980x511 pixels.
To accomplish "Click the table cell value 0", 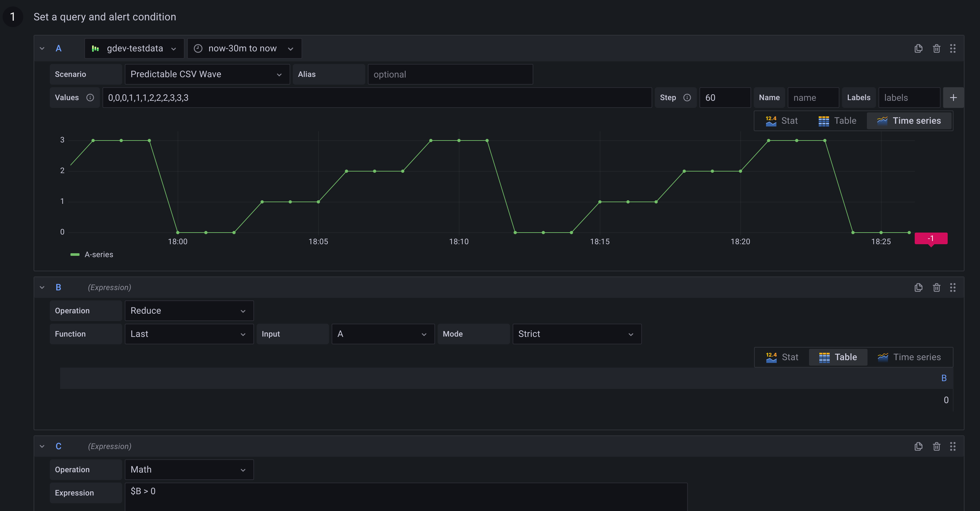I will pyautogui.click(x=946, y=400).
